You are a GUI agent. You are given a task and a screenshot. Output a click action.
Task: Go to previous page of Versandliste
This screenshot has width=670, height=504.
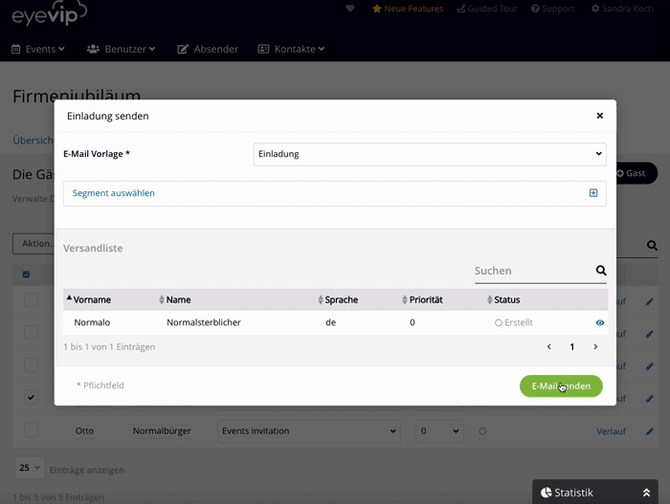pos(549,347)
